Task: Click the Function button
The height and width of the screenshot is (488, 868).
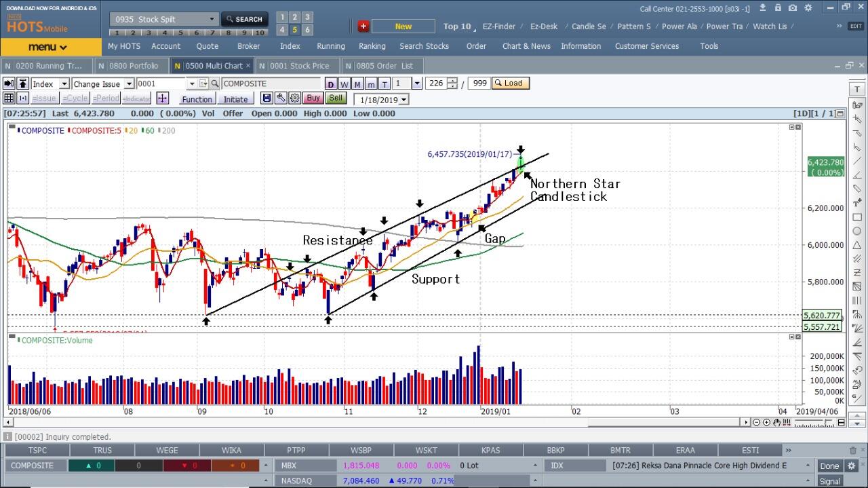Action: pos(197,99)
